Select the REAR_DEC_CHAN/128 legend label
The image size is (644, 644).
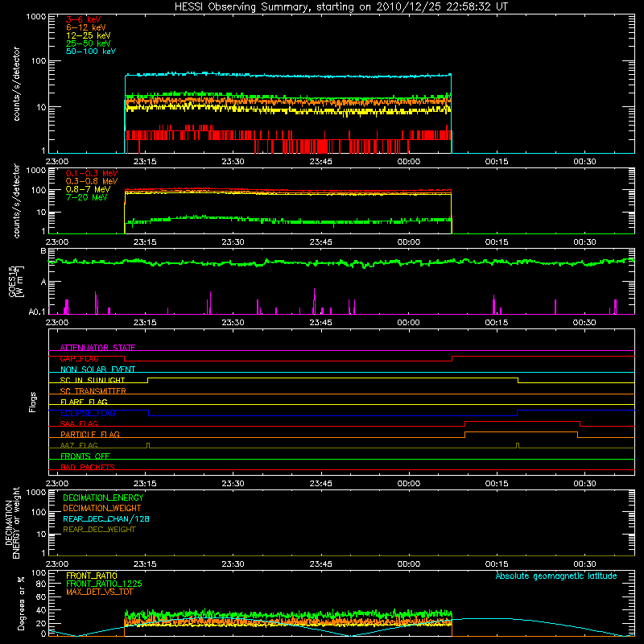click(106, 518)
